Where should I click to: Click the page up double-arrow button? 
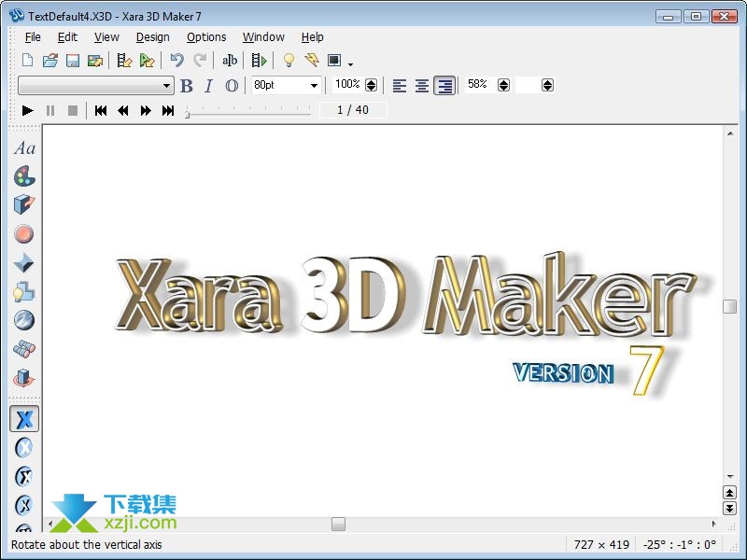(x=729, y=492)
